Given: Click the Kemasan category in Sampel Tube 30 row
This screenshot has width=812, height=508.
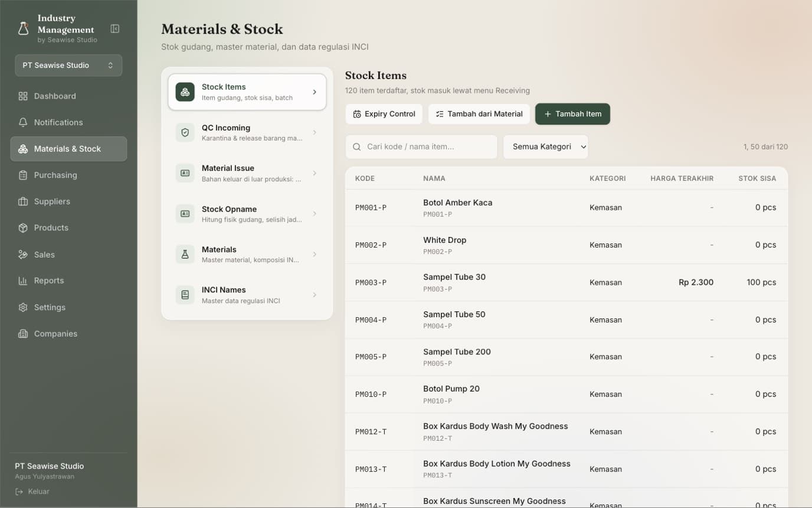Looking at the screenshot, I should (605, 282).
